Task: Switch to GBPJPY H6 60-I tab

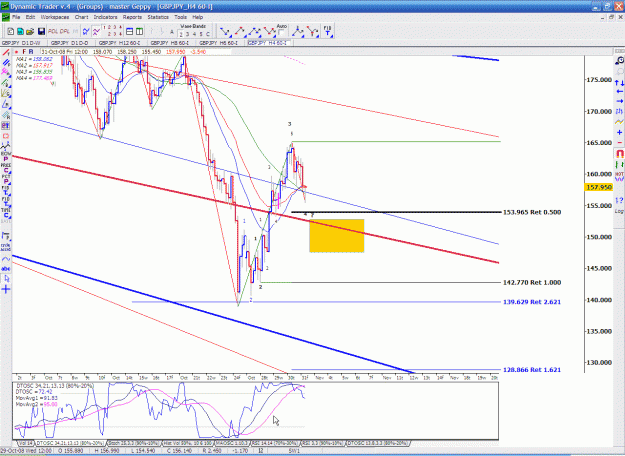Action: (x=218, y=43)
